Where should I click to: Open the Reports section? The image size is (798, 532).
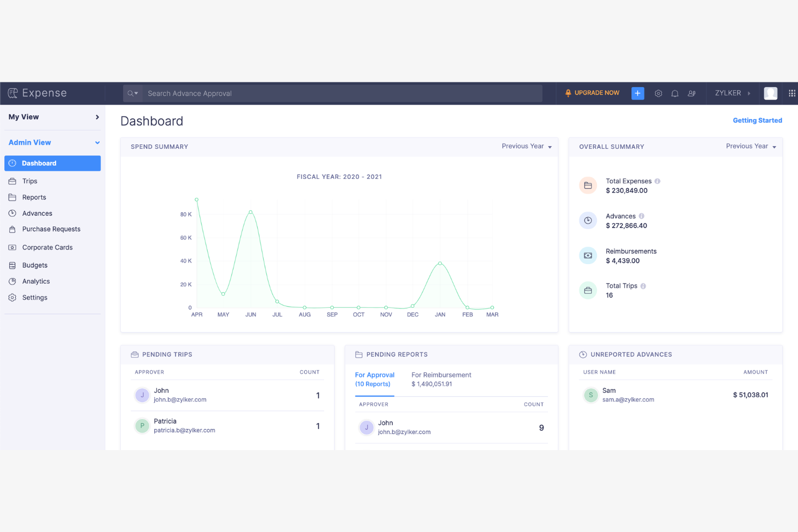tap(33, 197)
